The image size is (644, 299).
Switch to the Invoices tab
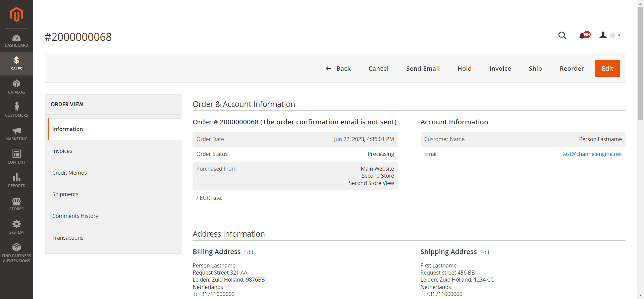[x=62, y=151]
